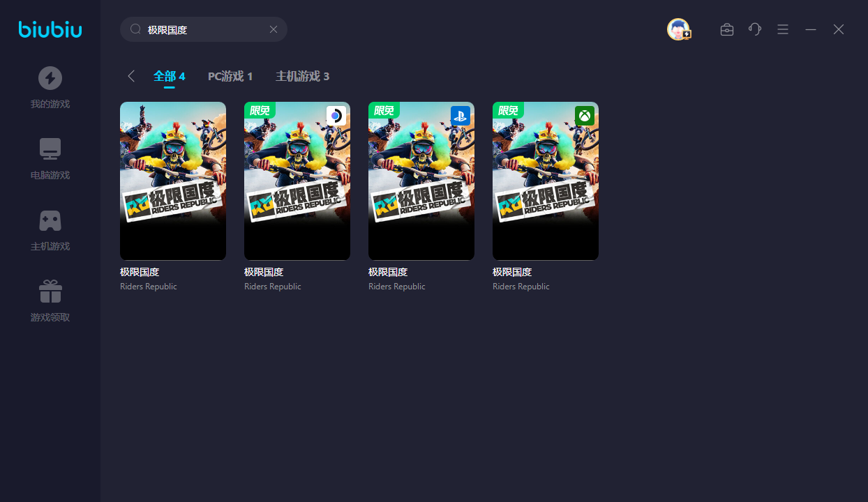This screenshot has height=502, width=868.
Task: Select the console games controller icon
Action: click(x=50, y=220)
